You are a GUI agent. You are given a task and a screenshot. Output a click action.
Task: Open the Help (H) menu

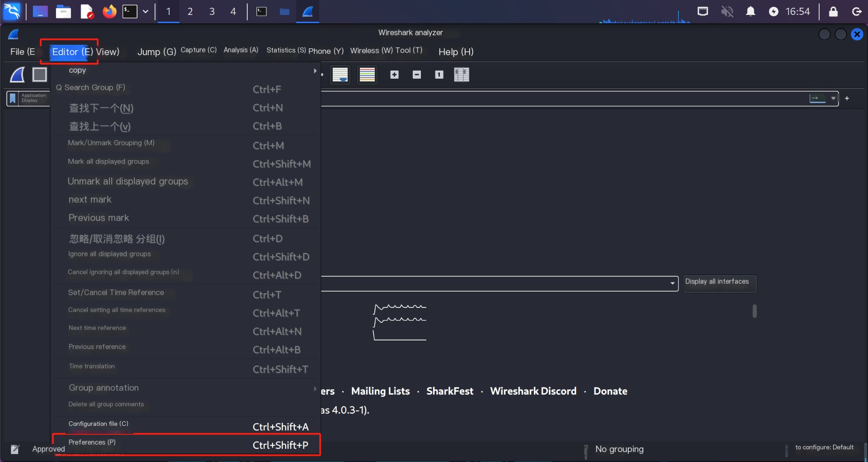[456, 52]
